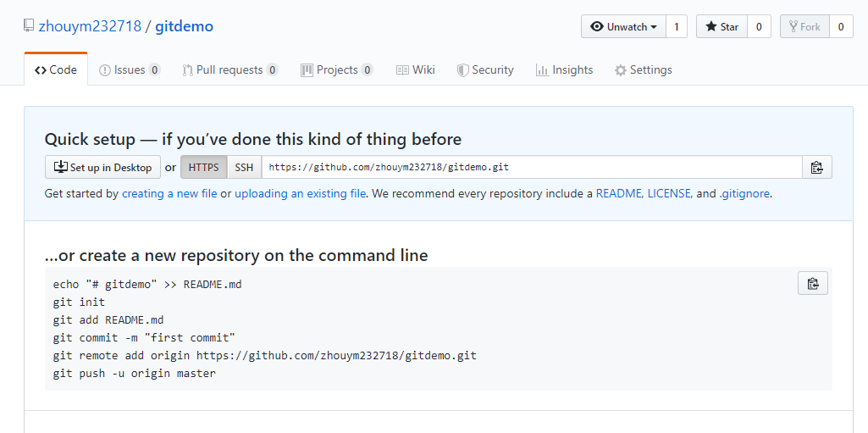The height and width of the screenshot is (433, 868).
Task: Click the 'git push -u origin master' line
Action: pyautogui.click(x=135, y=373)
